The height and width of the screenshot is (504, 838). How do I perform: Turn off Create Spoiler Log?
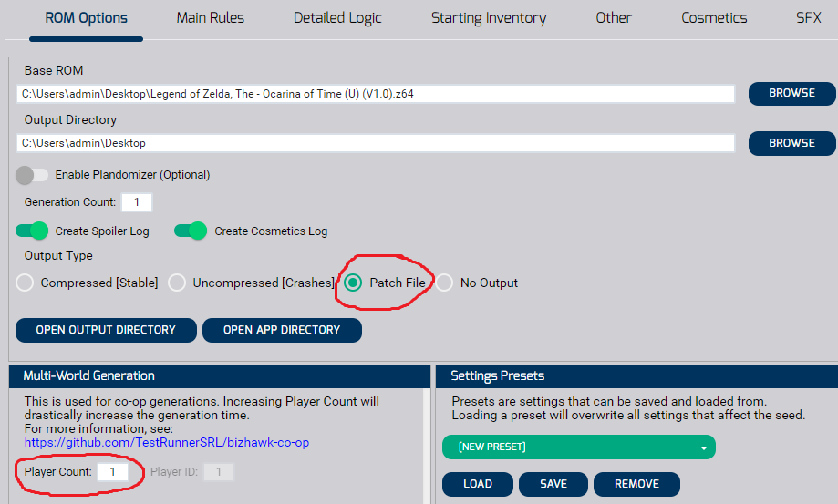coord(32,231)
